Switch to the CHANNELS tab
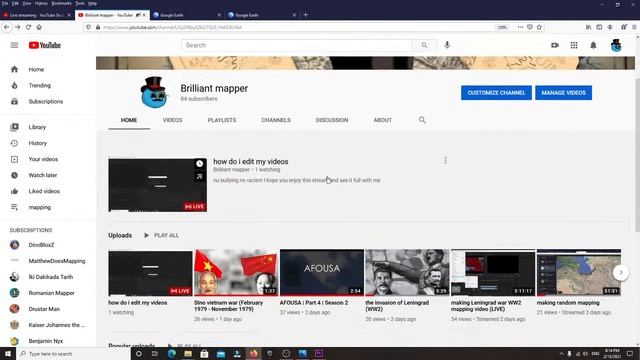The image size is (640, 360). [x=276, y=120]
